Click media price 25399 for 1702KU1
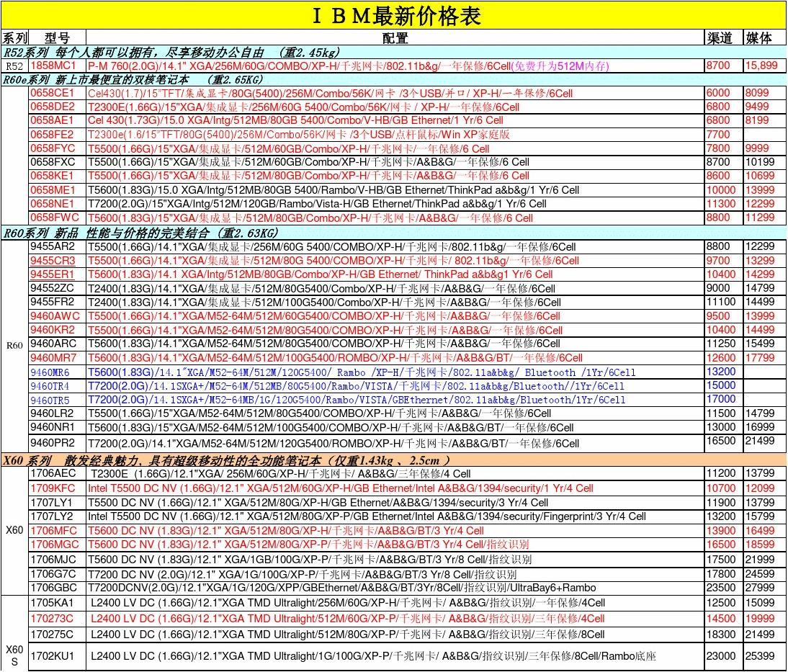This screenshot has width=788, height=672. pyautogui.click(x=760, y=656)
